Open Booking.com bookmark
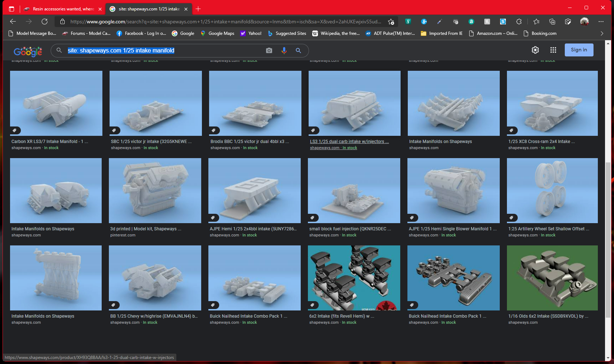The image size is (614, 364). (x=540, y=33)
